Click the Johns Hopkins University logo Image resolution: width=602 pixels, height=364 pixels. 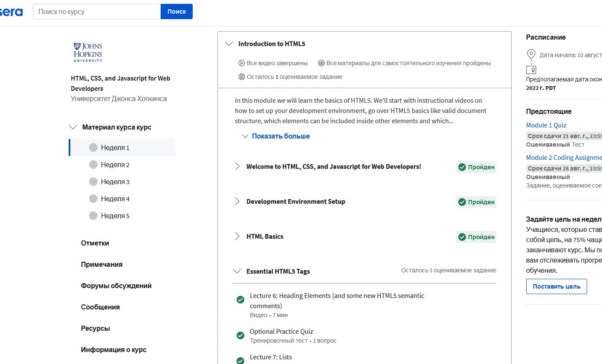[88, 52]
